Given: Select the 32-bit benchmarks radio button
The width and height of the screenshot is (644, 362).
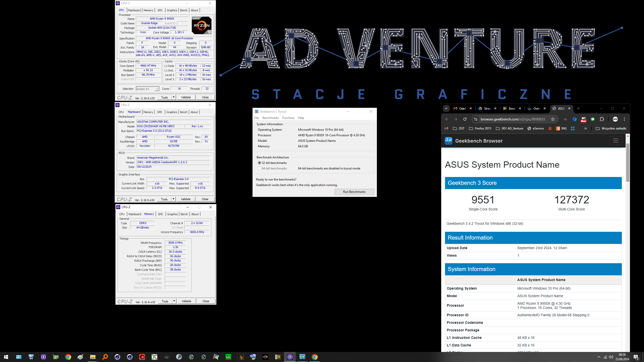Looking at the screenshot, I should 259,163.
